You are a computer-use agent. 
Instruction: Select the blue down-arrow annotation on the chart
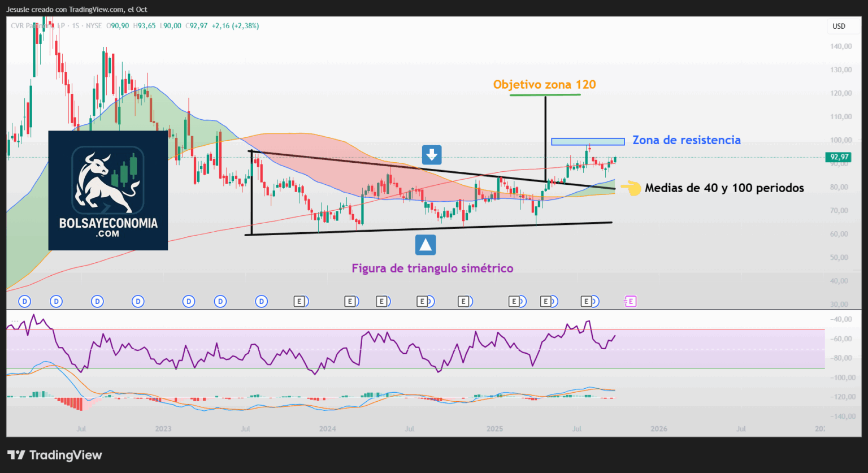(431, 154)
